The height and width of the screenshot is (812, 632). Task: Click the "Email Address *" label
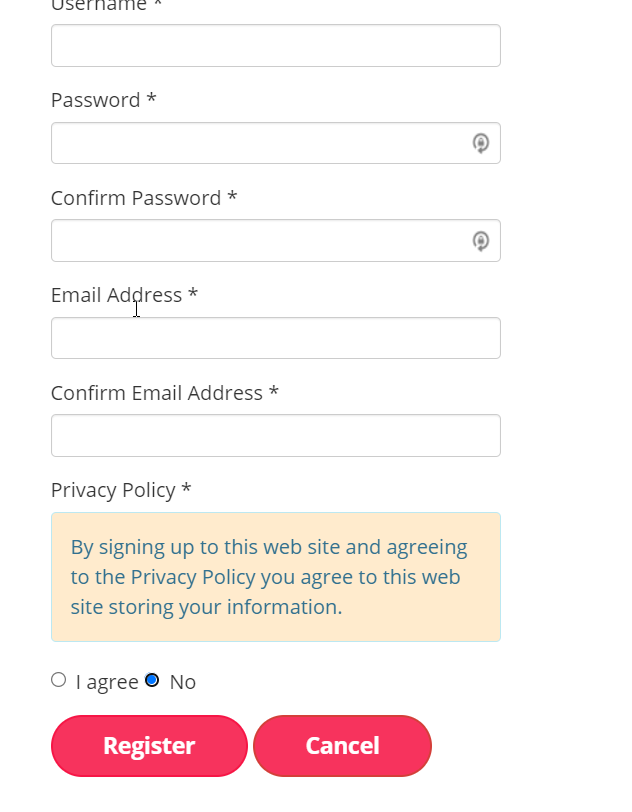124,295
